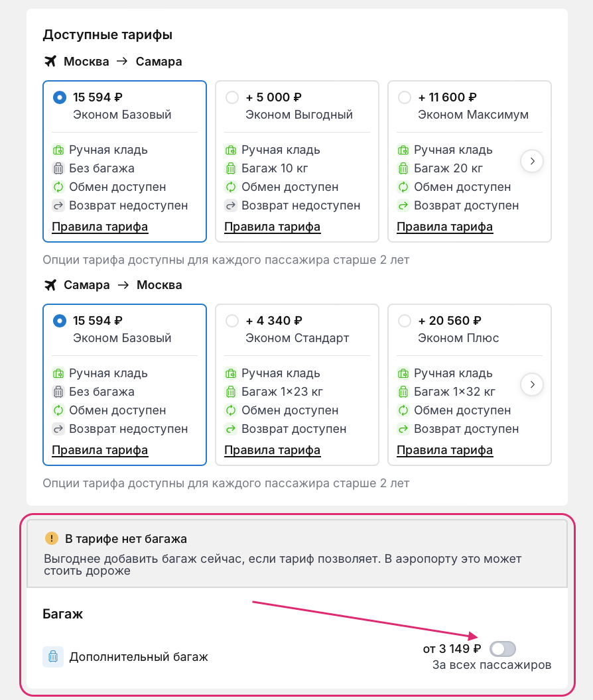Image resolution: width=593 pixels, height=700 pixels.
Task: Click the blue luggage icon by Дополнительный багаж
Action: (x=53, y=657)
